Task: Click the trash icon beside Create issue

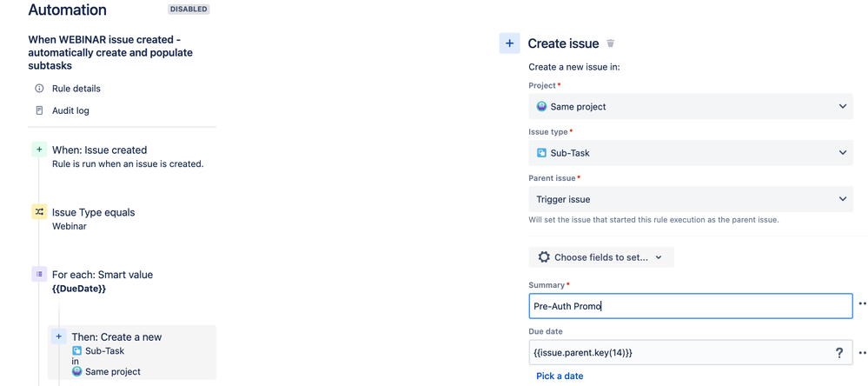Action: pyautogui.click(x=611, y=43)
